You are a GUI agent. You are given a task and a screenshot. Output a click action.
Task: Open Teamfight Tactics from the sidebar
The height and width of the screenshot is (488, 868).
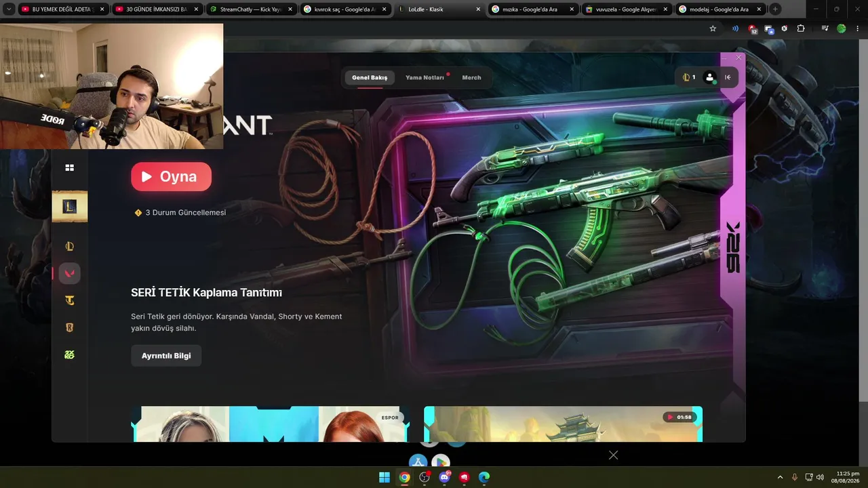(x=69, y=300)
